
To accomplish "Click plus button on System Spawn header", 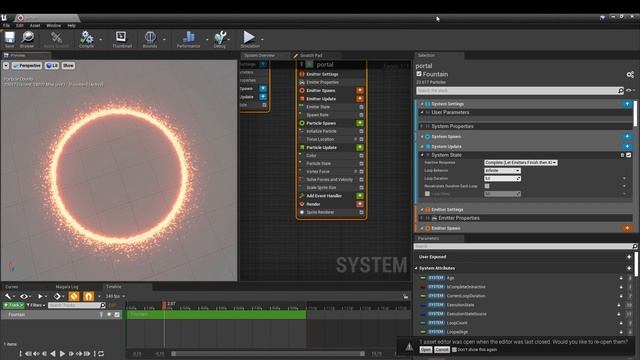I will tap(627, 136).
